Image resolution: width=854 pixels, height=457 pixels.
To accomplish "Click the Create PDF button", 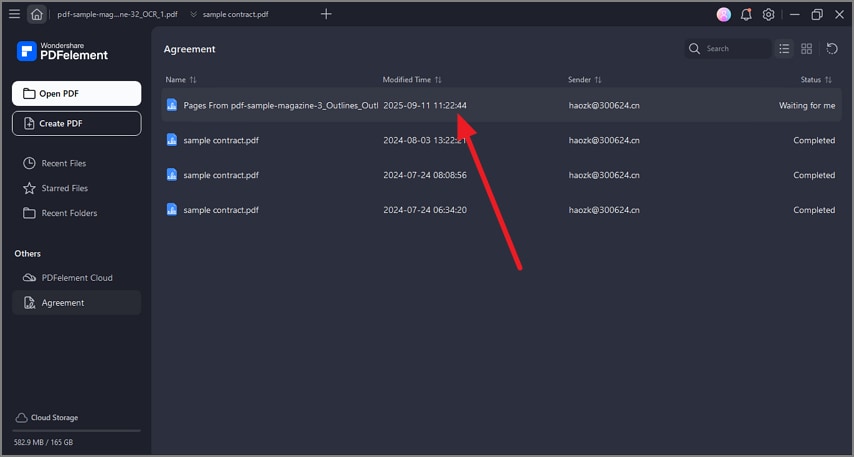I will click(x=76, y=123).
